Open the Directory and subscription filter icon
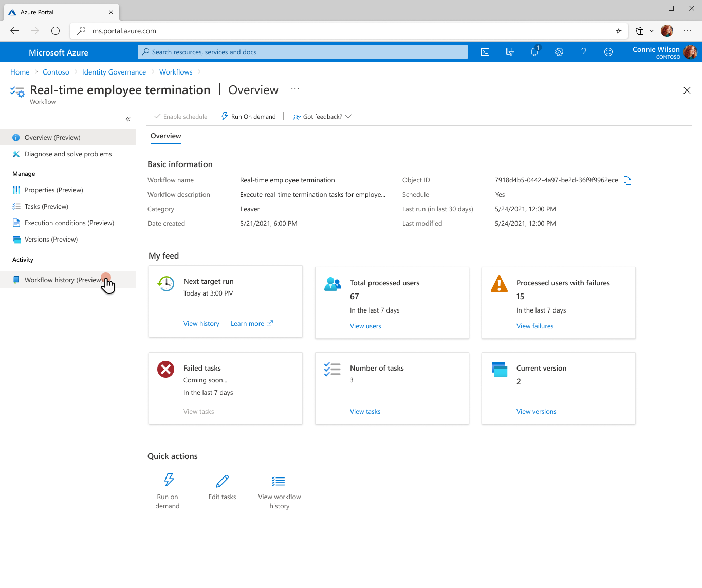 coord(510,52)
